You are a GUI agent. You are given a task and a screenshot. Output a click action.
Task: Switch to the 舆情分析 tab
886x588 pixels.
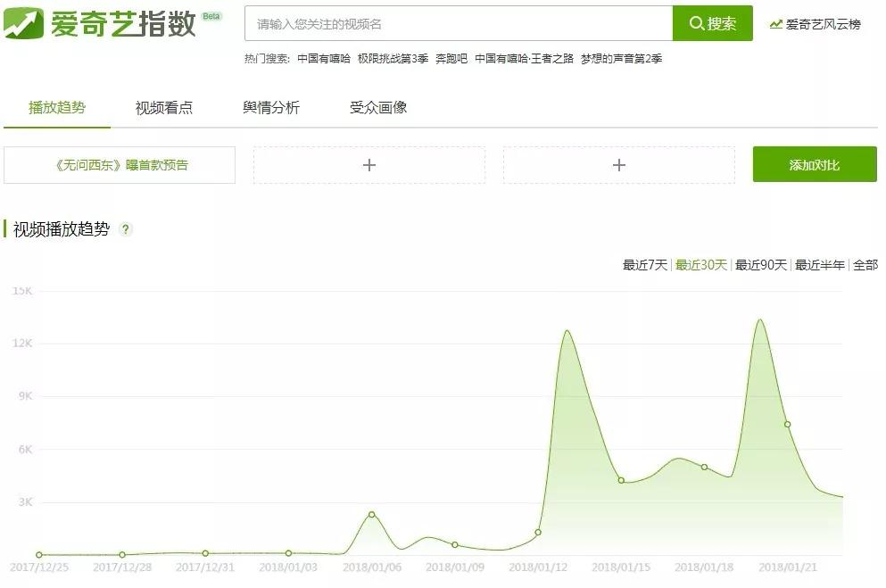click(271, 107)
